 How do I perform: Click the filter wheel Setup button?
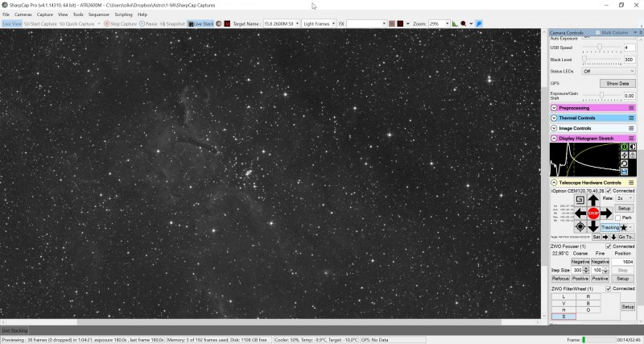coord(628,307)
